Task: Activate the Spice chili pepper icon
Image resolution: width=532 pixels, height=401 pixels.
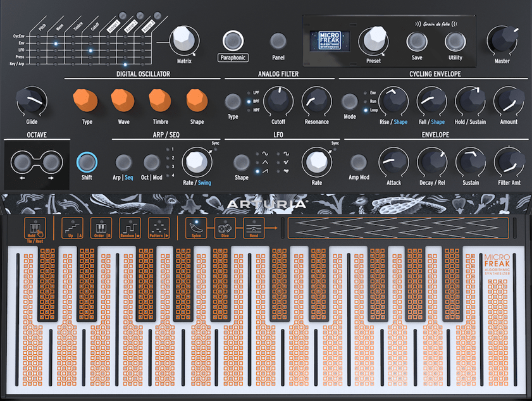Action: [x=195, y=227]
